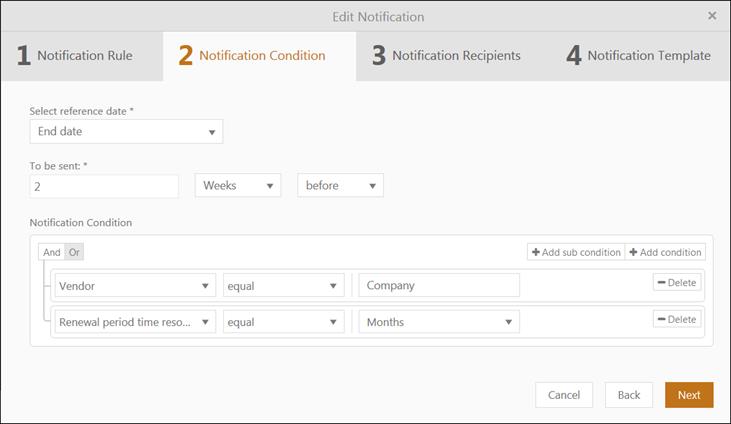Select the Or condition operator
This screenshot has width=731, height=424.
74,252
